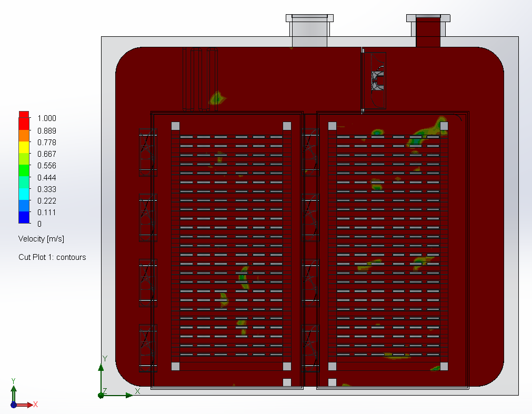Pick the dark blue bottom legend segment
This screenshot has height=414, width=532.
click(24, 218)
